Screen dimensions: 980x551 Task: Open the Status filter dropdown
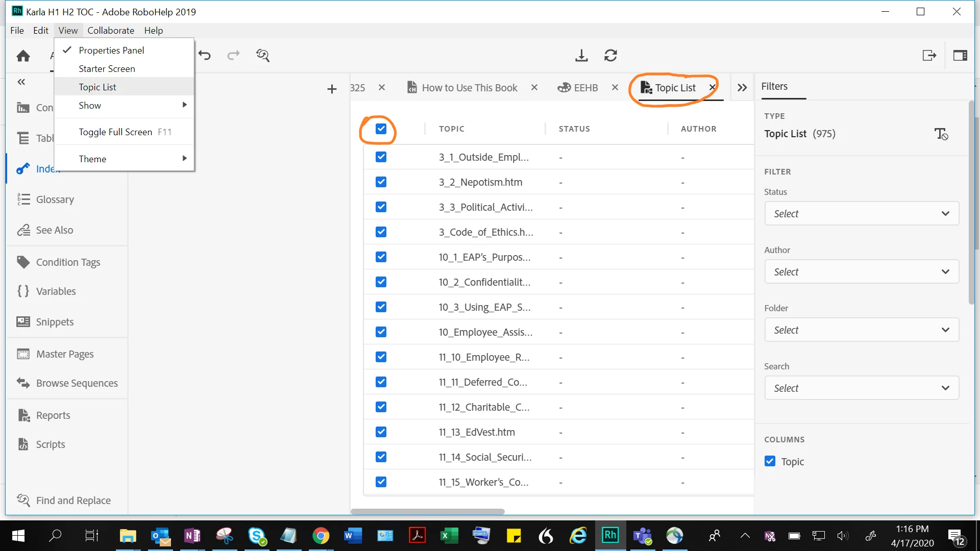(x=861, y=214)
